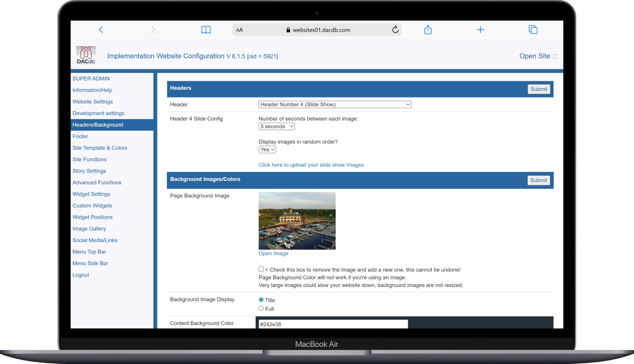The height and width of the screenshot is (364, 634).
Task: Open SUPER ADMIN in sidebar
Action: click(x=91, y=78)
